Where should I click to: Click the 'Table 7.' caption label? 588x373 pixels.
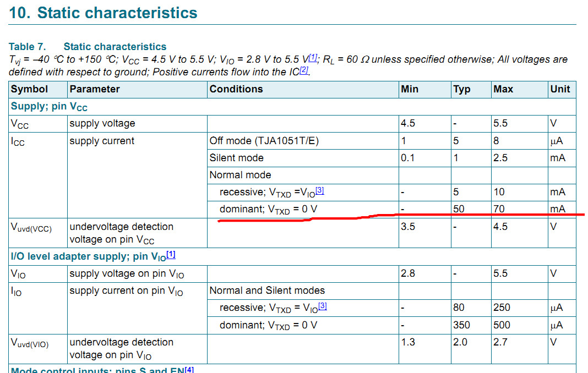point(28,46)
